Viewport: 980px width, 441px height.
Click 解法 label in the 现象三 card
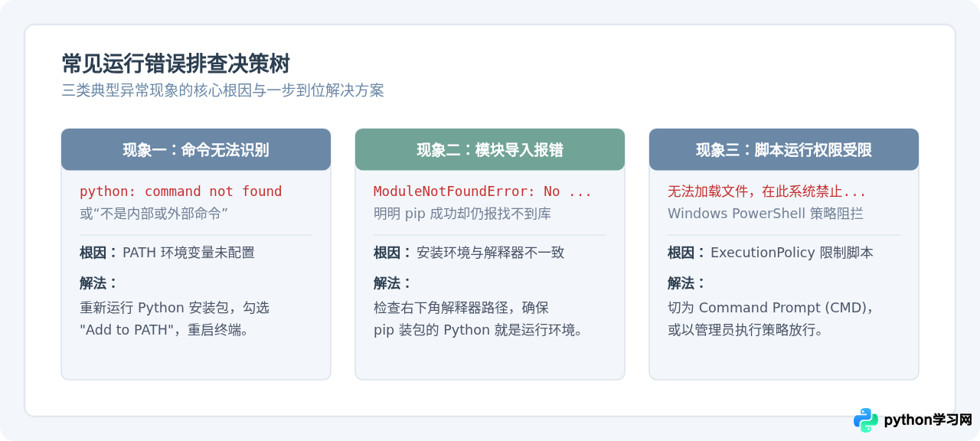pyautogui.click(x=687, y=283)
